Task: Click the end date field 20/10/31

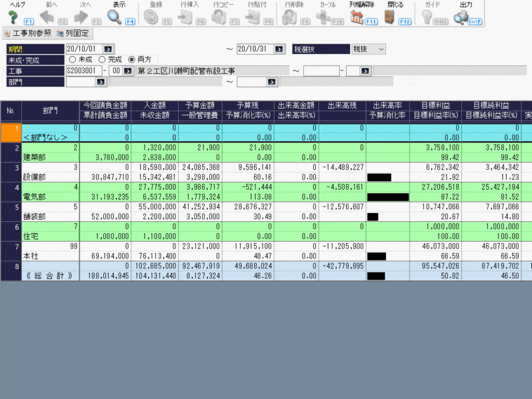Action: point(255,49)
